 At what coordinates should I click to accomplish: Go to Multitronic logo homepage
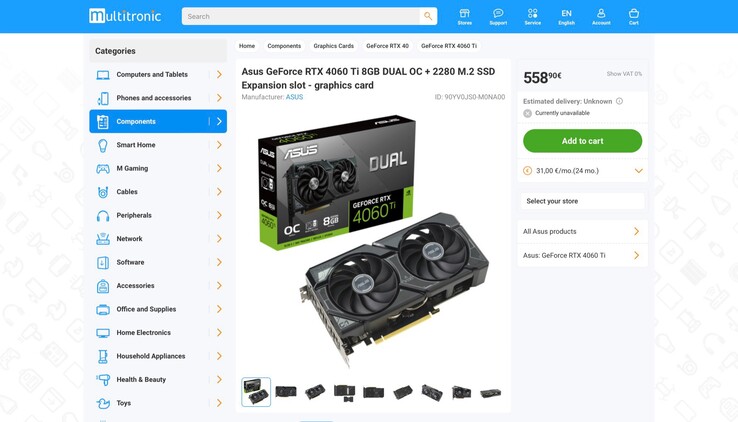click(125, 16)
